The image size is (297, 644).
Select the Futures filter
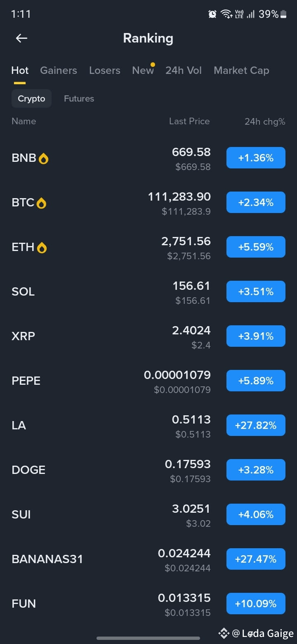tap(79, 99)
